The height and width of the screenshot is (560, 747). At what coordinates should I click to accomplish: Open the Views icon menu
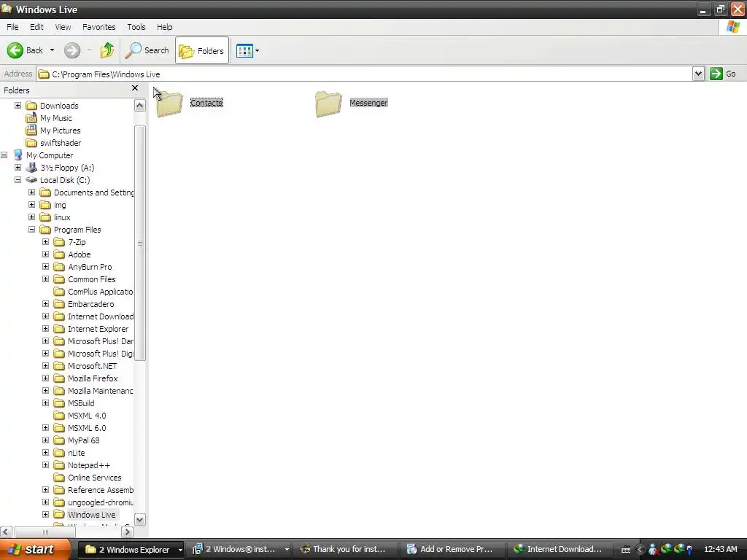(245, 50)
